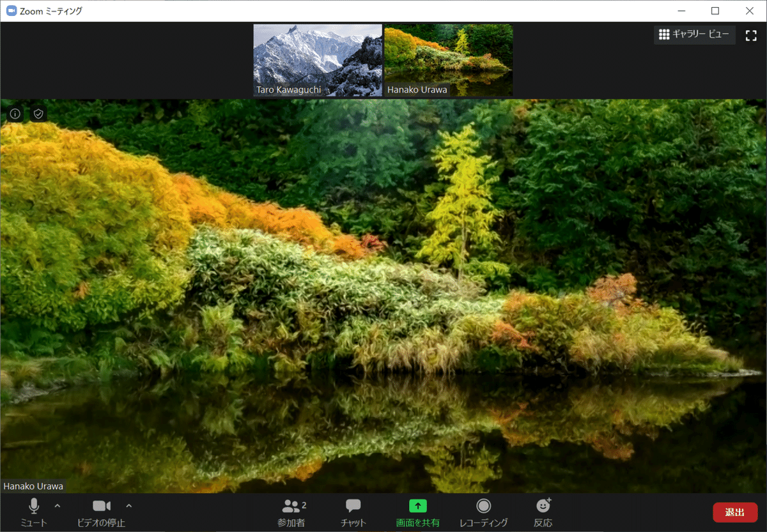Open encryption shield icon
Image resolution: width=767 pixels, height=532 pixels.
(x=39, y=114)
